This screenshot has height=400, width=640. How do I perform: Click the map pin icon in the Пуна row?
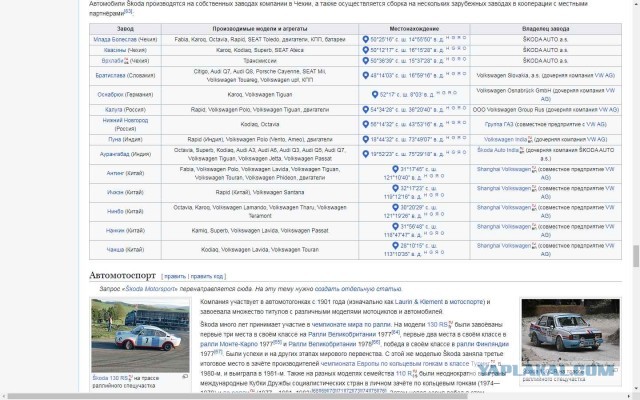click(x=366, y=139)
